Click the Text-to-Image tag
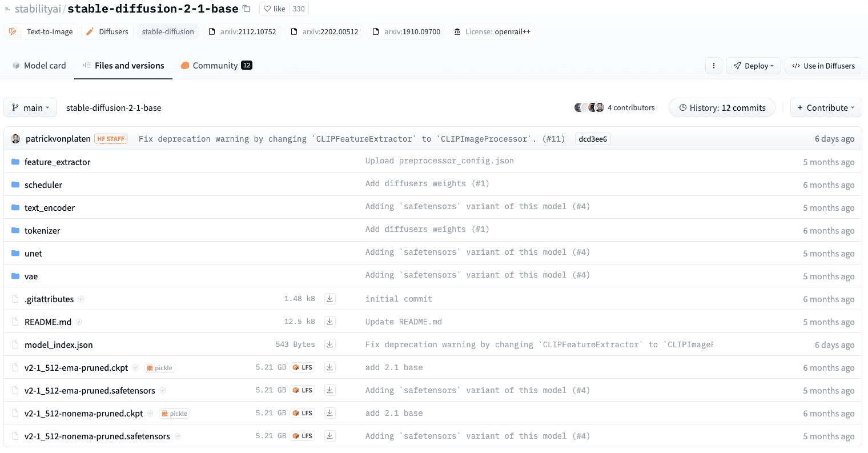This screenshot has height=453, width=868. [x=41, y=31]
